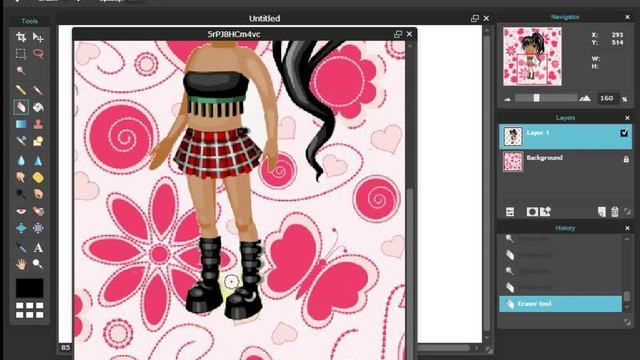Select the Gradient tool

21,124
